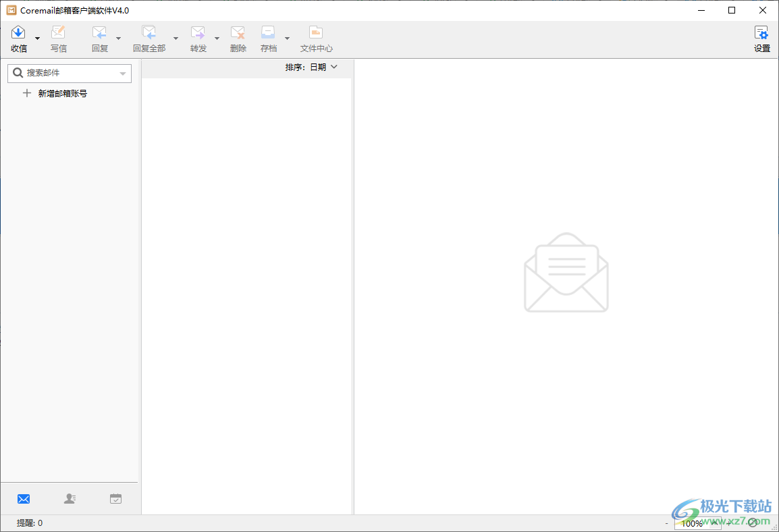779x532 pixels.
Task: Expand the 回复 dropdown arrow
Action: tap(118, 38)
